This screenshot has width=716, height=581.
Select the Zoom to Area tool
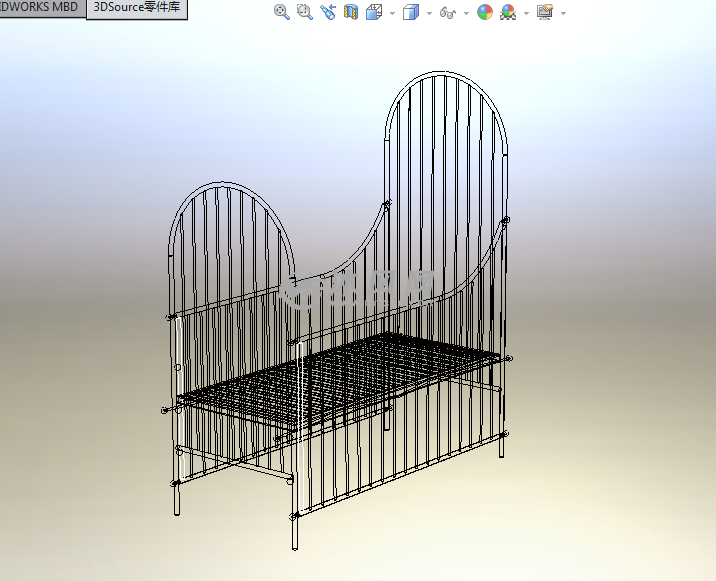tap(305, 12)
